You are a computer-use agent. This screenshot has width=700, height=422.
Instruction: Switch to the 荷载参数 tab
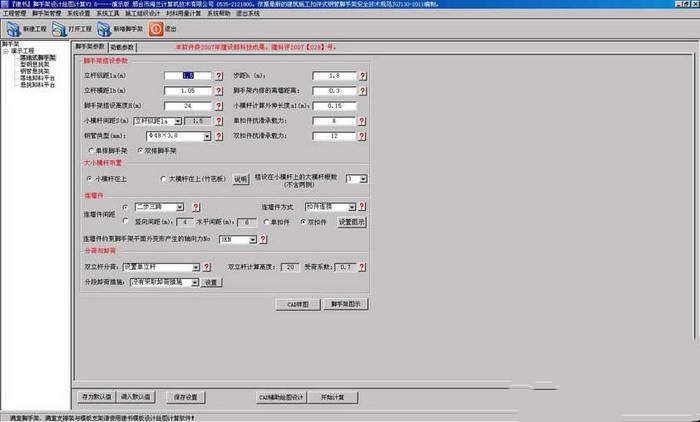122,47
